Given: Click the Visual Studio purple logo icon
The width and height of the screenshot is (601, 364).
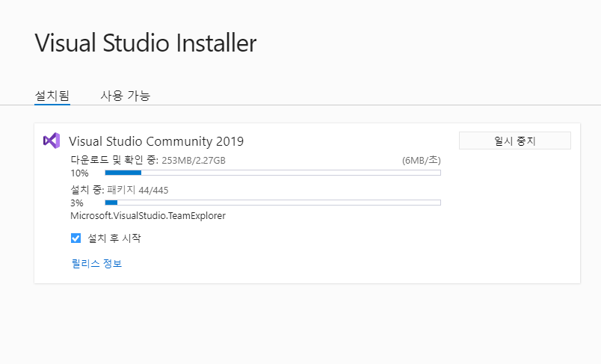Looking at the screenshot, I should [51, 141].
